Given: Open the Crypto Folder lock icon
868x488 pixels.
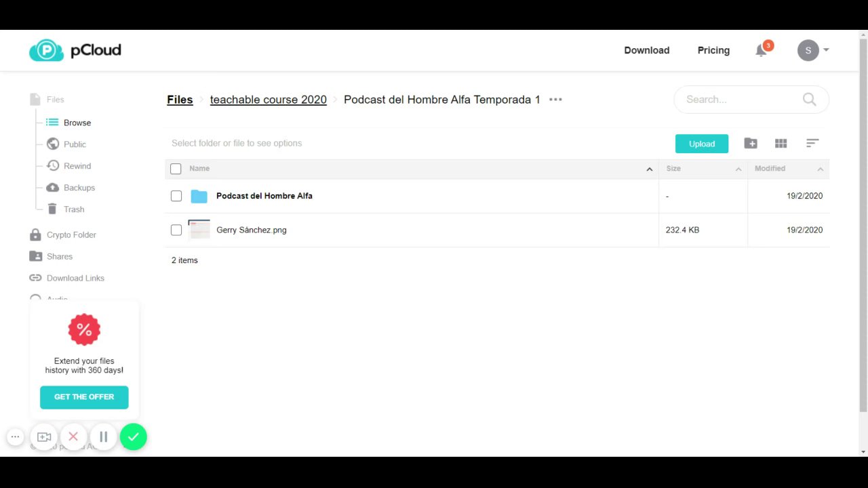Looking at the screenshot, I should tap(35, 235).
